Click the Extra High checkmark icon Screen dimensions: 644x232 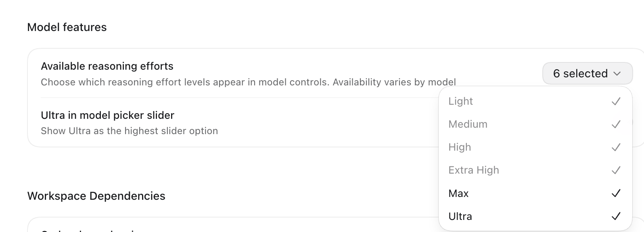(x=616, y=170)
